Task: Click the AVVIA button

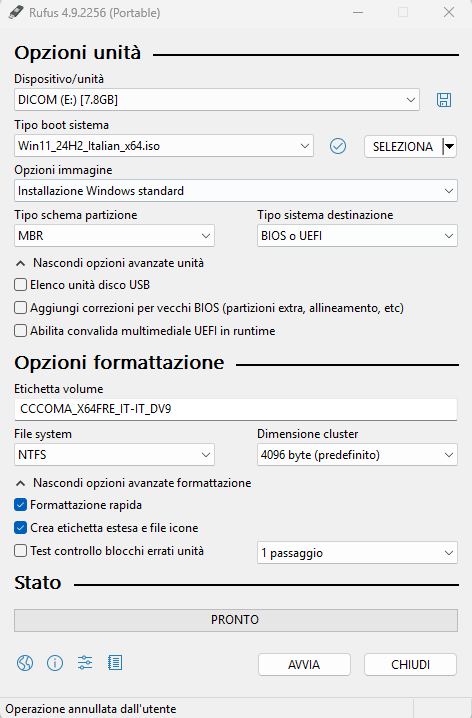Action: tap(304, 664)
